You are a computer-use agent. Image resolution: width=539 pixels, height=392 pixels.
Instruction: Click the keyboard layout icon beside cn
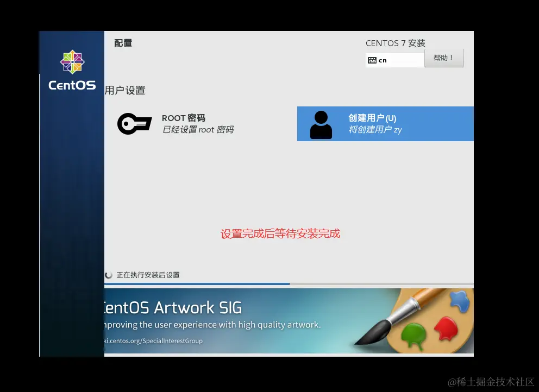[x=372, y=60]
